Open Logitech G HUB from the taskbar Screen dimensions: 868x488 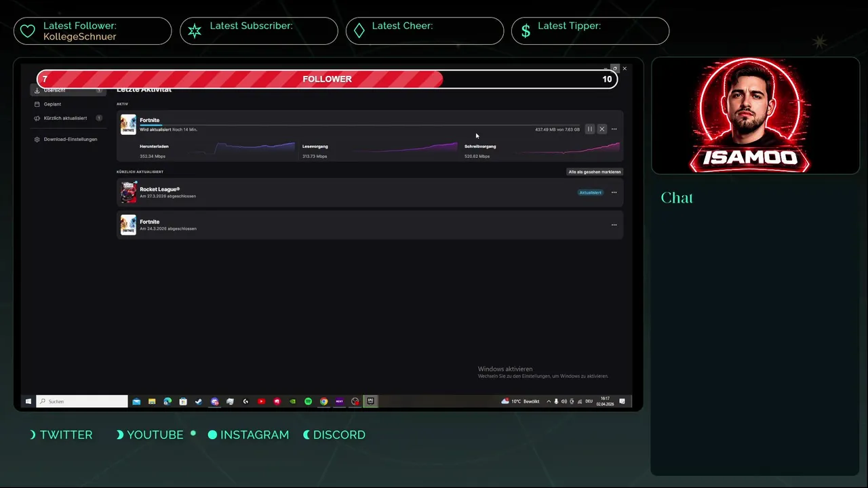coord(245,401)
